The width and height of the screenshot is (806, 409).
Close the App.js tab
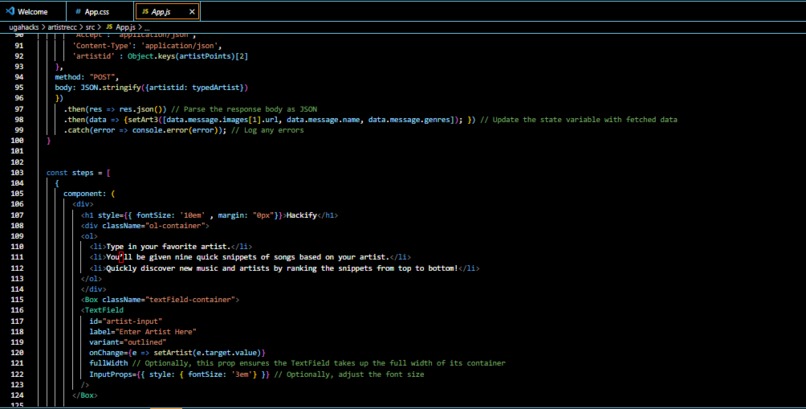coord(192,11)
